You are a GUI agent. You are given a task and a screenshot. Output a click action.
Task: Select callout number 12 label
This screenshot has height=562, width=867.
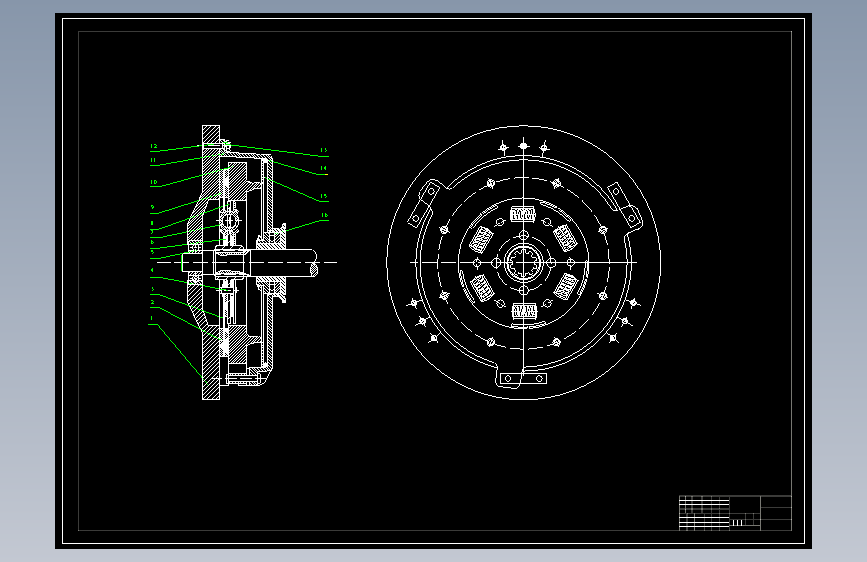click(154, 147)
